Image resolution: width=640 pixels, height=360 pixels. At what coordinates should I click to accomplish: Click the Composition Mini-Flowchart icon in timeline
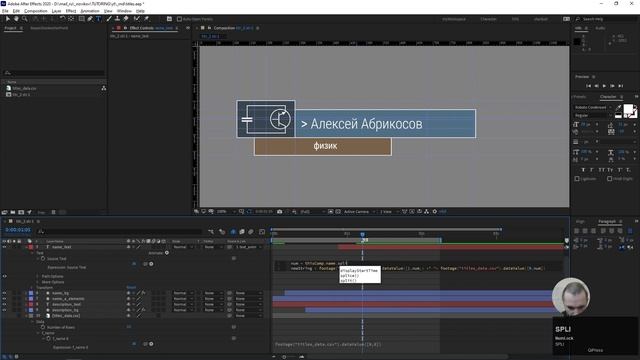211,232
